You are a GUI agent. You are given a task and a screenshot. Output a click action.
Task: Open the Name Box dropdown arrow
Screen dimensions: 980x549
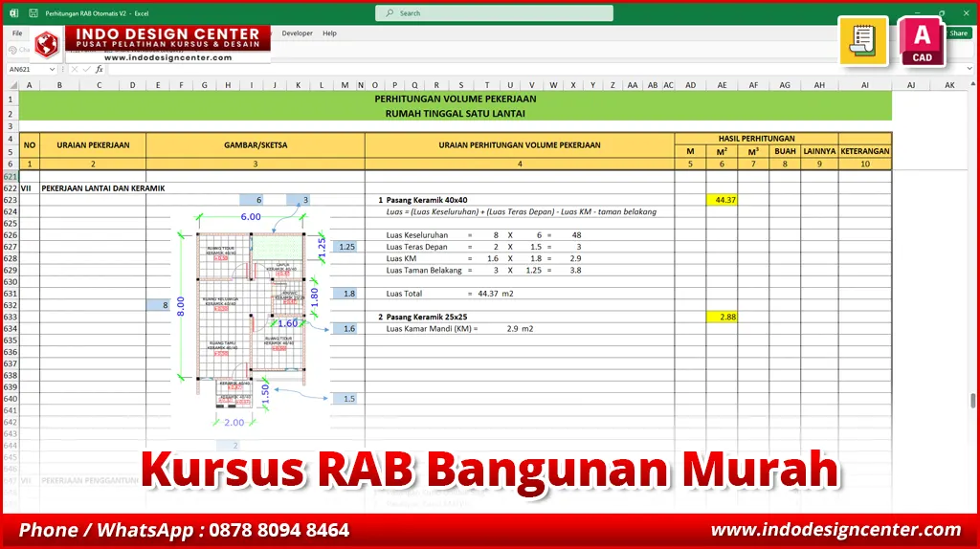click(x=52, y=69)
